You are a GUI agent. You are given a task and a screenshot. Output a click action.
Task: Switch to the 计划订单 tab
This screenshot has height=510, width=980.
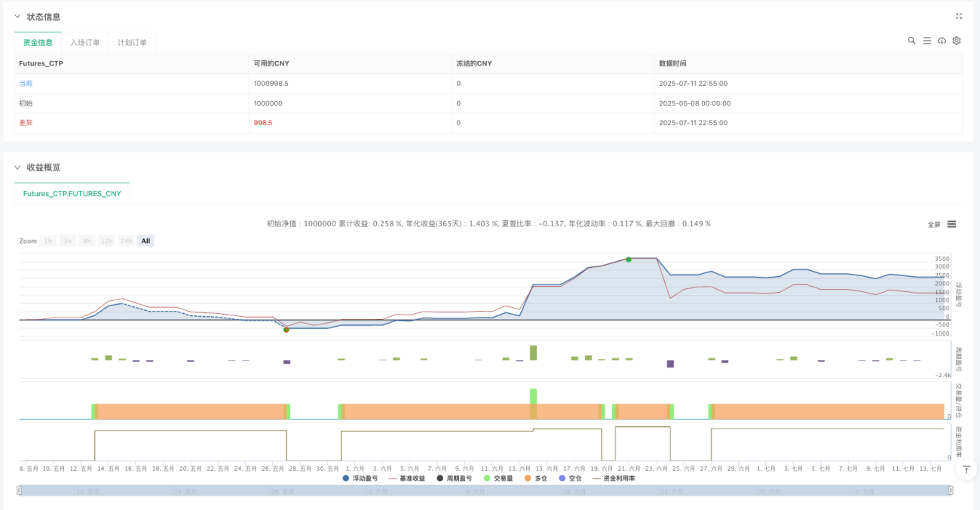pos(132,43)
